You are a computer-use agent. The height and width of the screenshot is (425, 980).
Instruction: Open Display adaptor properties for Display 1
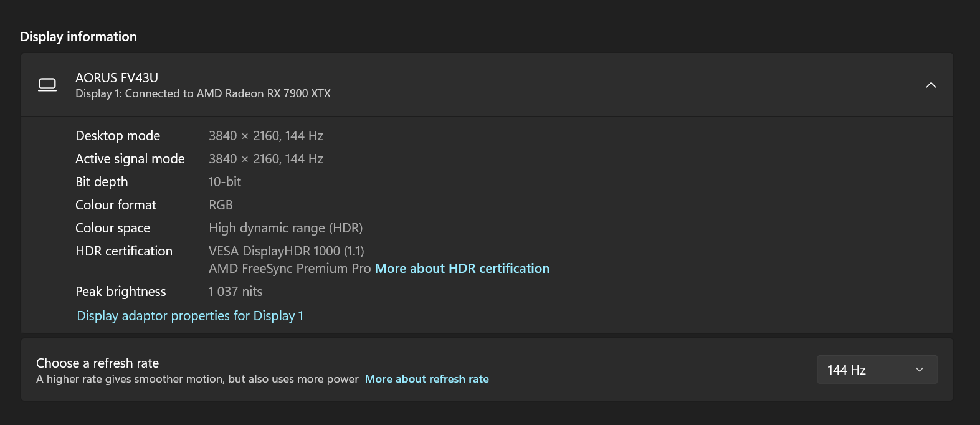[x=190, y=316]
